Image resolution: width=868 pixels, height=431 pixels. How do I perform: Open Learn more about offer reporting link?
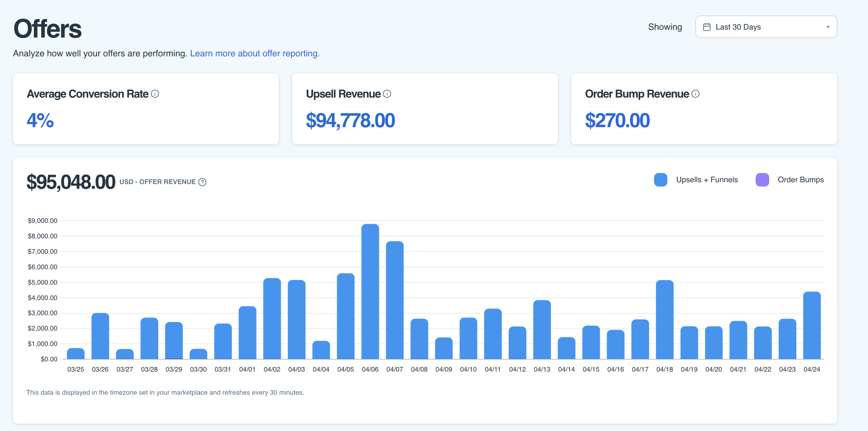[255, 53]
